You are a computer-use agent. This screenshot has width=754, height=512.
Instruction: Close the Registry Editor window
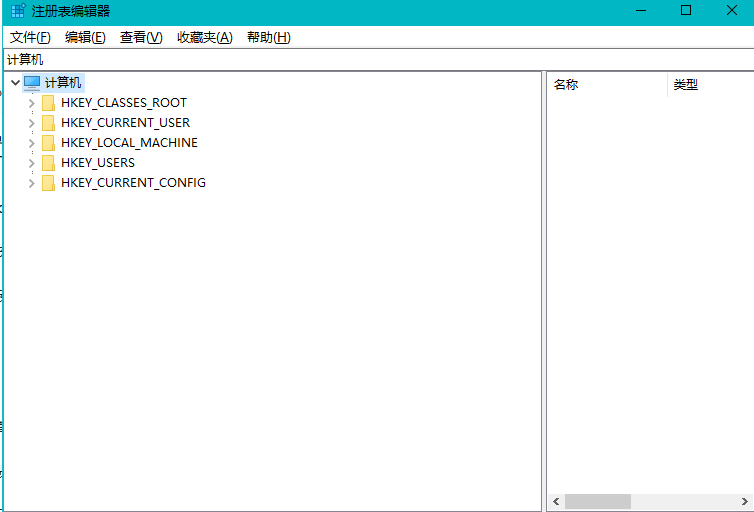[x=731, y=11]
